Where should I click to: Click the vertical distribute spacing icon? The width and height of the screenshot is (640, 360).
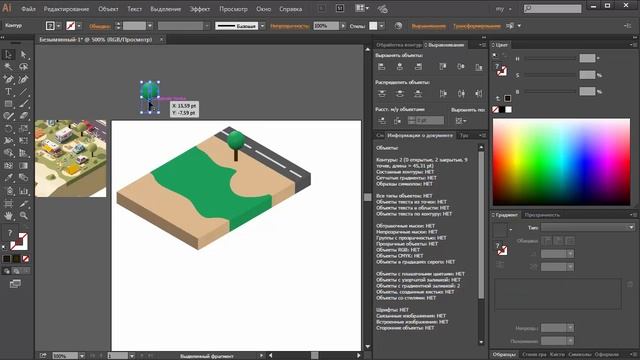click(x=382, y=120)
